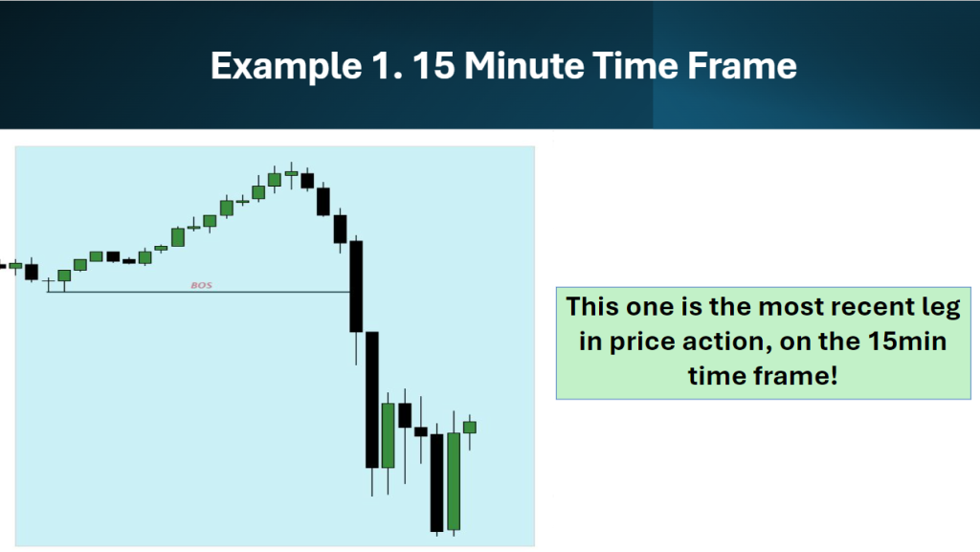This screenshot has height=552, width=980.
Task: Select the small green candle at far right
Action: [x=469, y=427]
